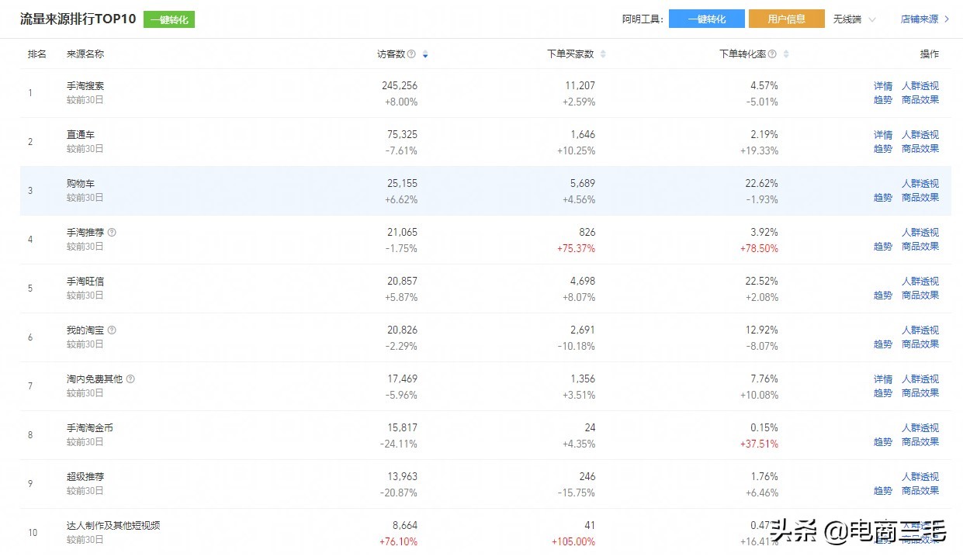The image size is (963, 560).
Task: Open 人群透视 for 我的淘宝
Action: click(x=920, y=330)
